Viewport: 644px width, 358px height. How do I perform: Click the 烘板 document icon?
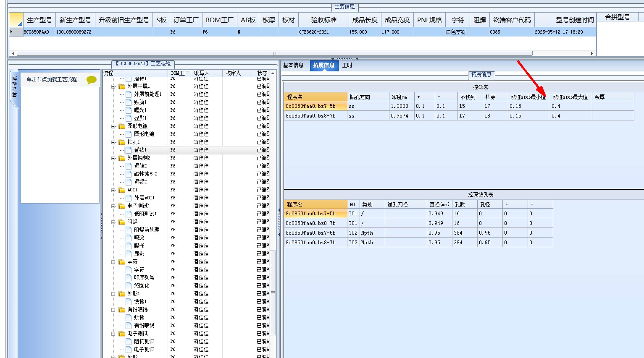[129, 317]
